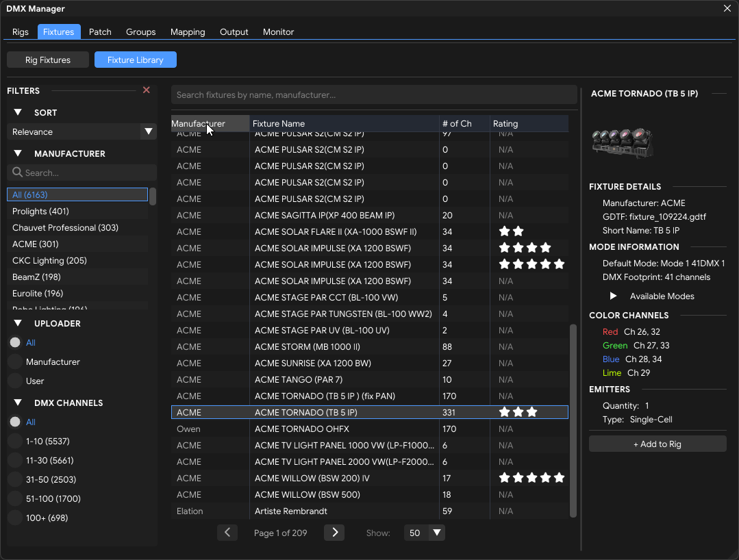Filter by 11-30 (5661) channels
Viewport: 739px width, 560px height.
[15, 460]
